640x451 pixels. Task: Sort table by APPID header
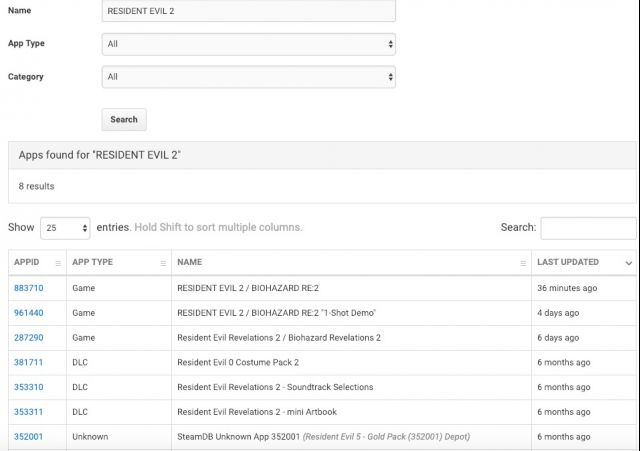click(27, 263)
